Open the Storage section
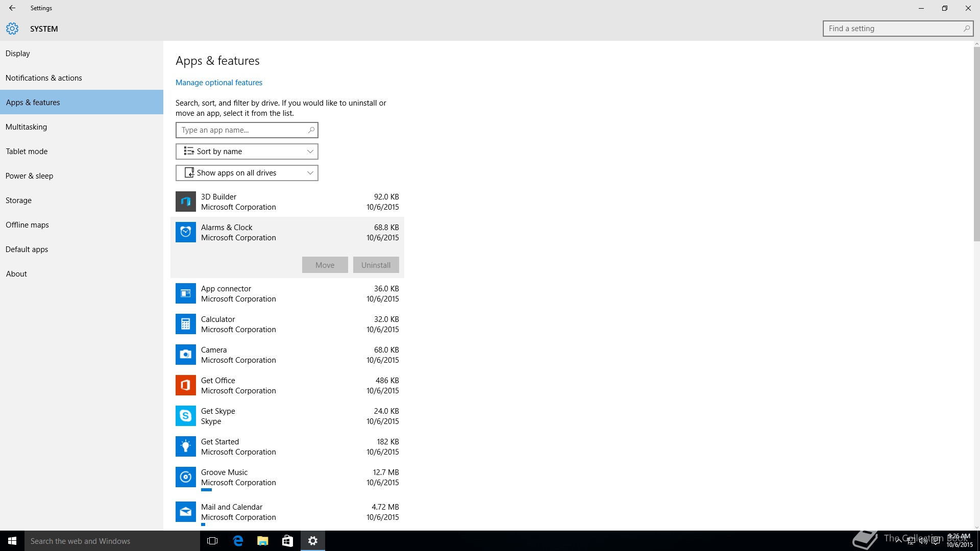980x551 pixels. (82, 201)
